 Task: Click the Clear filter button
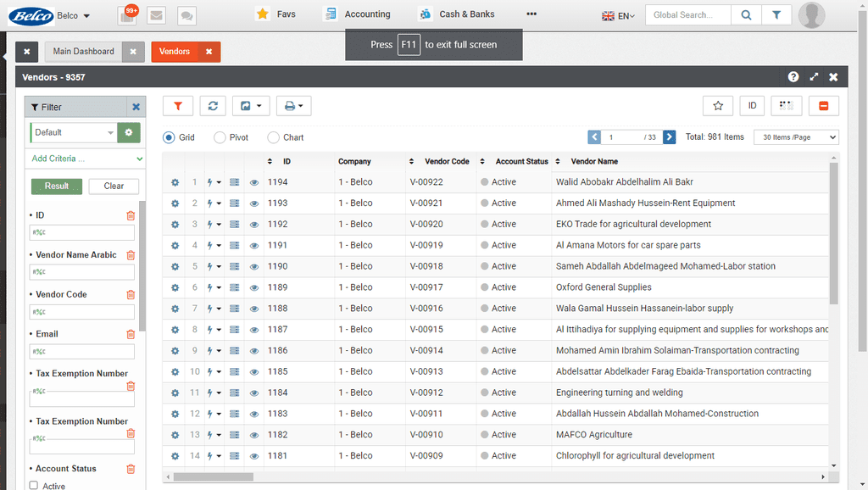pyautogui.click(x=114, y=186)
